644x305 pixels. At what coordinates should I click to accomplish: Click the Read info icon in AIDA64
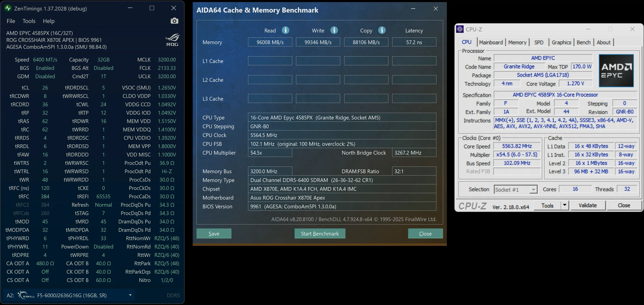pyautogui.click(x=286, y=30)
